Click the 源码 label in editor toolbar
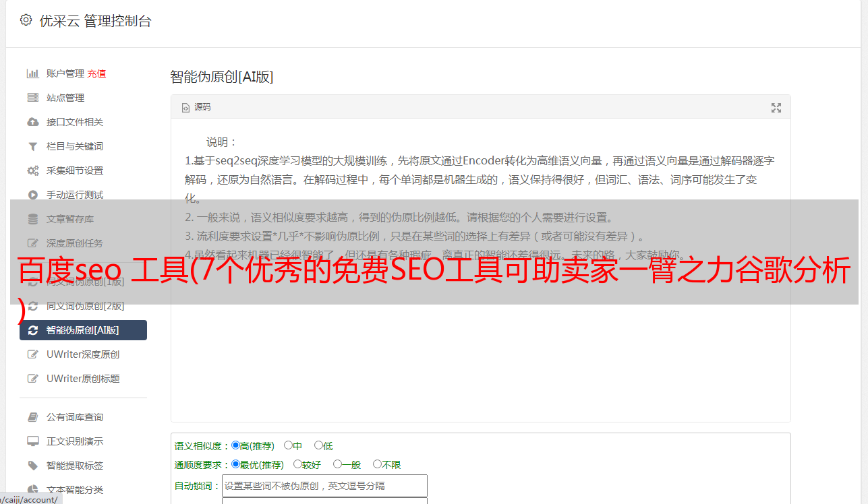 pyautogui.click(x=202, y=108)
